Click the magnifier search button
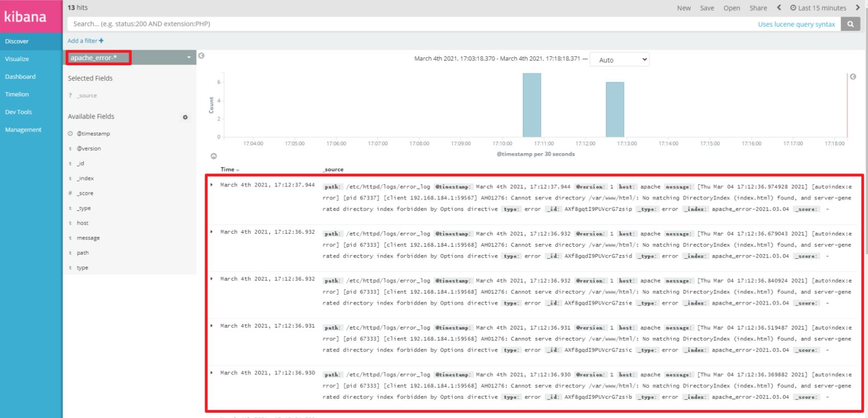Screen dimensions: 868x418 [x=850, y=24]
